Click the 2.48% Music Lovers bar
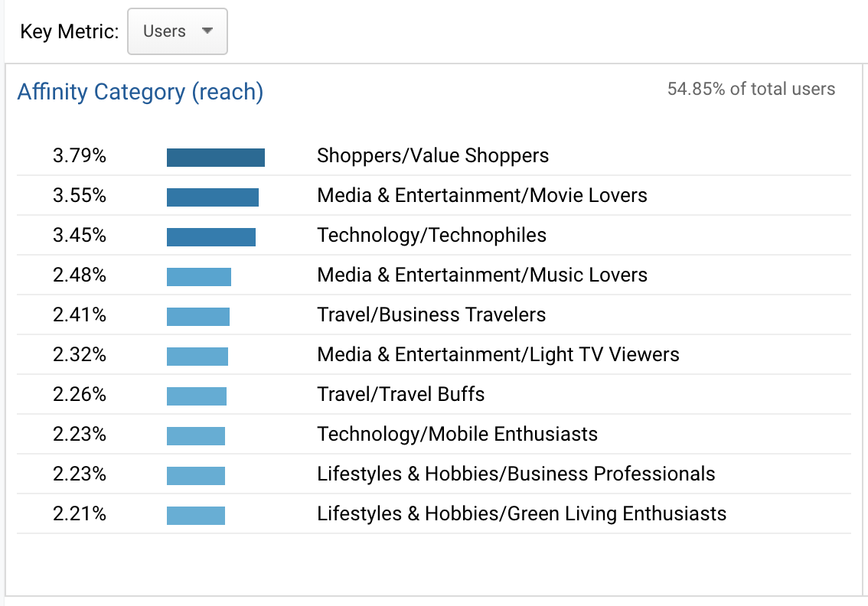The height and width of the screenshot is (606, 868). coord(199,277)
